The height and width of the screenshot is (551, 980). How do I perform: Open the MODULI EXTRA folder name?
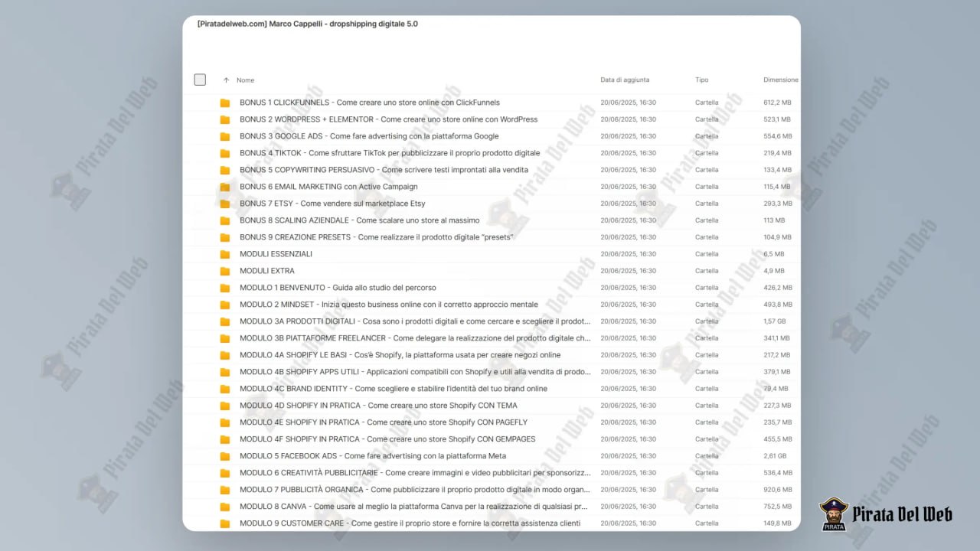(267, 271)
